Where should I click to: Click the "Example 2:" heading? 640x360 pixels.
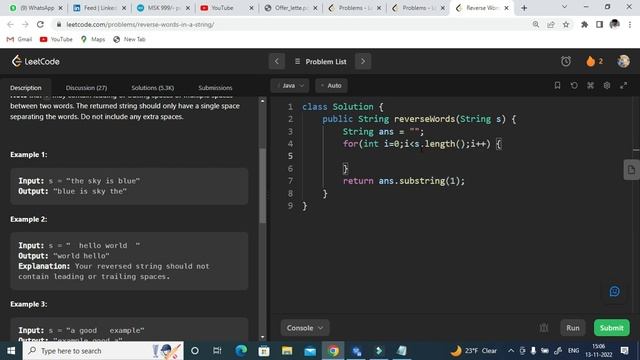click(29, 219)
